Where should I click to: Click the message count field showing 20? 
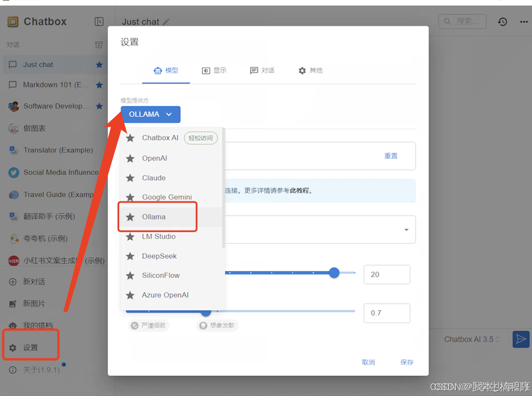[x=387, y=275]
